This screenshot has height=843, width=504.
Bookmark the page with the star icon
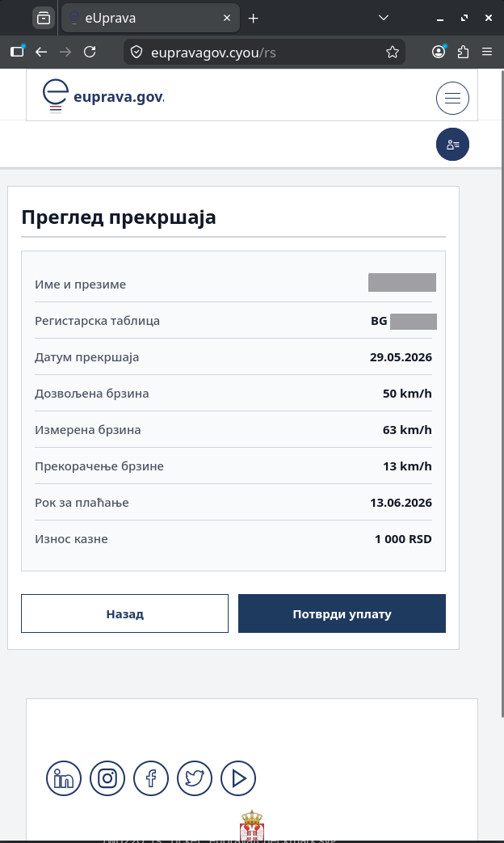coord(393,53)
